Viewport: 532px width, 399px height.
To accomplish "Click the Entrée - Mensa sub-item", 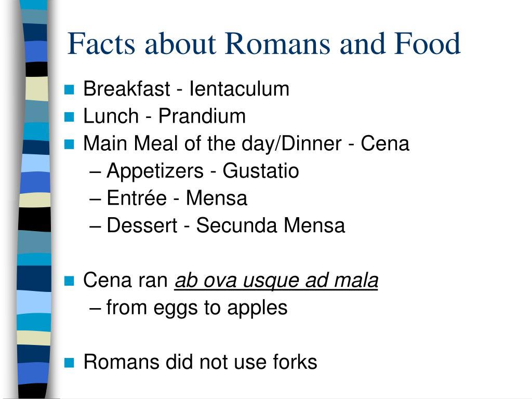I will [169, 198].
